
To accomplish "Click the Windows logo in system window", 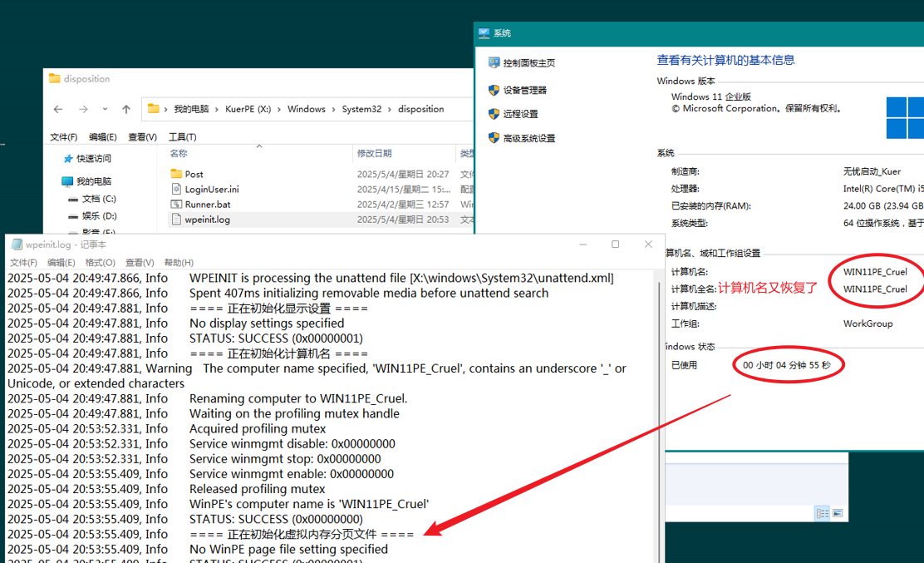I will [905, 118].
